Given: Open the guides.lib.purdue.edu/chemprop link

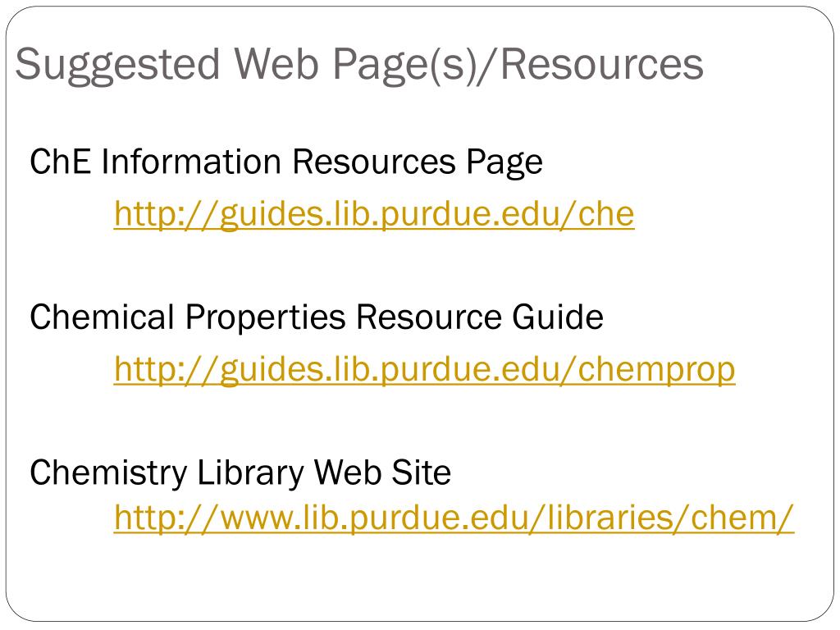Looking at the screenshot, I should pyautogui.click(x=424, y=370).
